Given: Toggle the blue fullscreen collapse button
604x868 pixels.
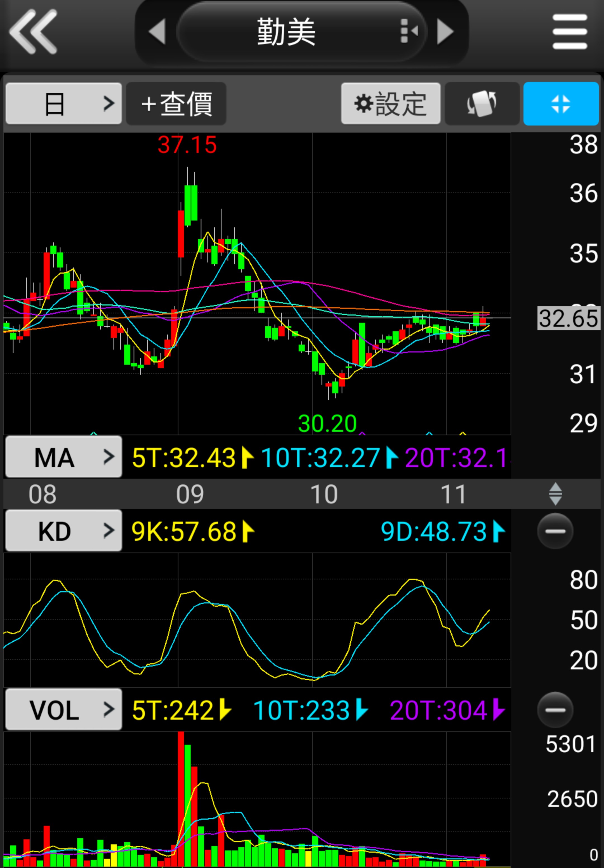Looking at the screenshot, I should tap(561, 104).
